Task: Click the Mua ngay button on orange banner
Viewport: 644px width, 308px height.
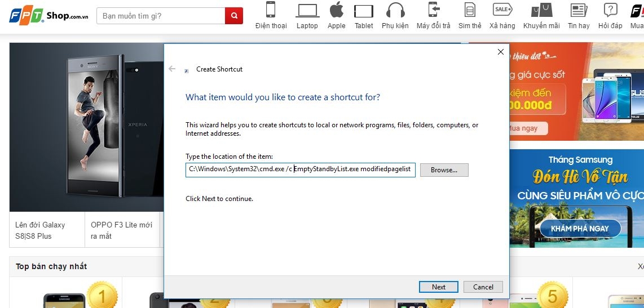Action: pyautogui.click(x=528, y=128)
